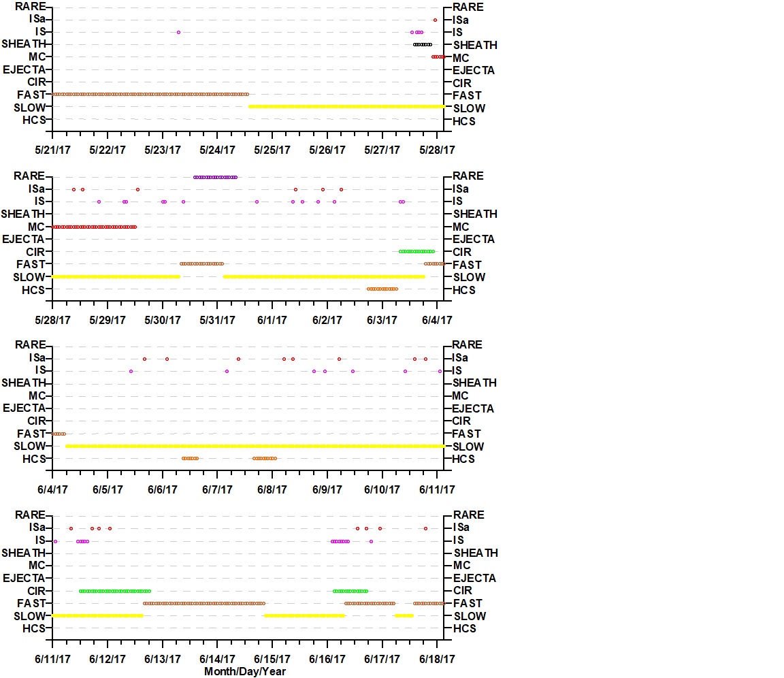This screenshot has height=678, width=784.
Task: Click the 6/1/17 date label
Action: [x=272, y=320]
